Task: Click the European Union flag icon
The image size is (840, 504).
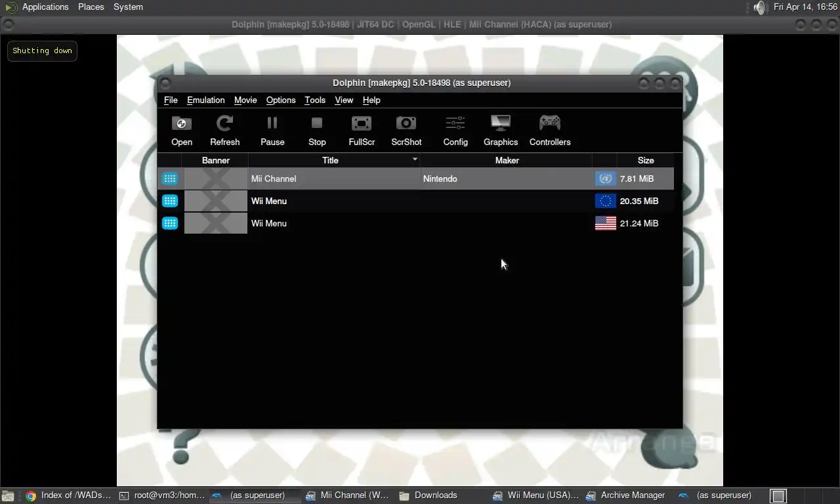Action: (605, 201)
